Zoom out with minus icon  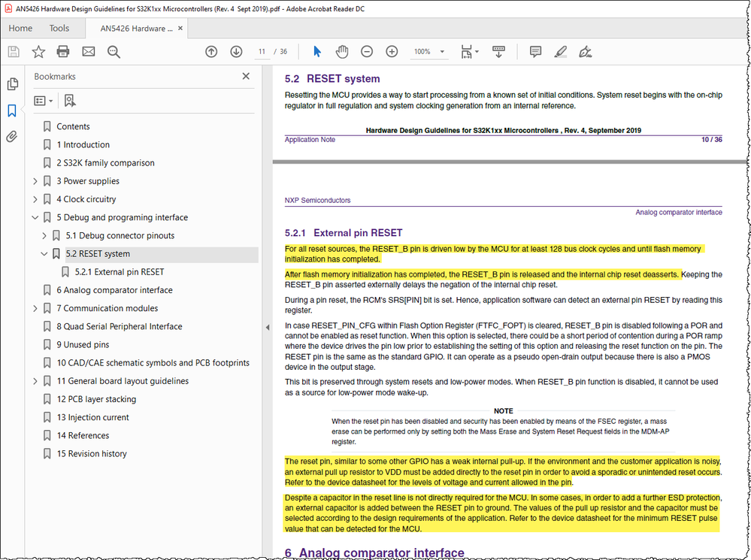(x=367, y=52)
